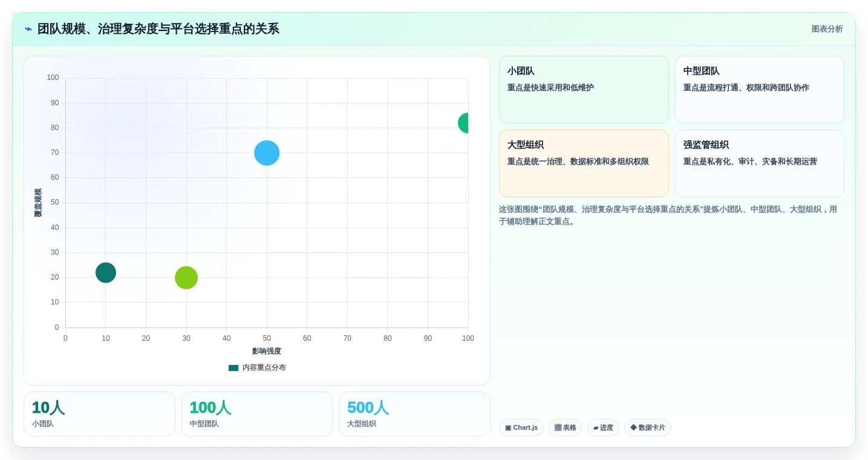The height and width of the screenshot is (460, 868).
Task: Click the 数据卡片 tag chip
Action: (648, 428)
